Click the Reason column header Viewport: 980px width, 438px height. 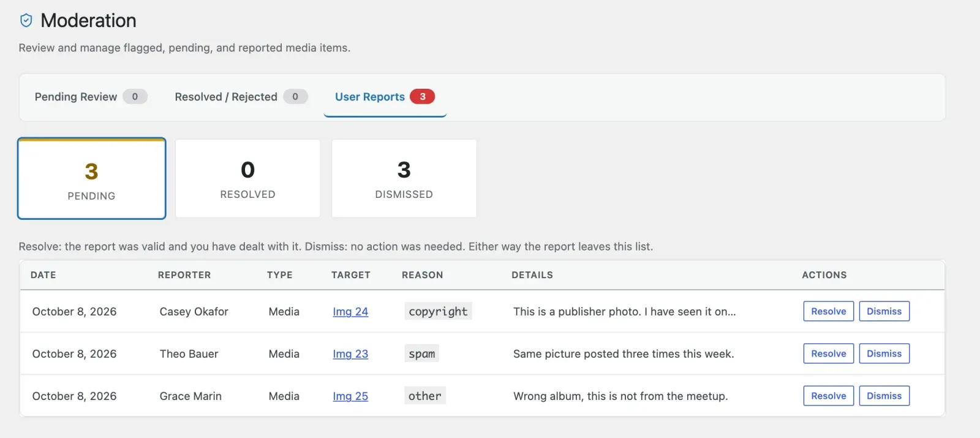[x=423, y=275]
